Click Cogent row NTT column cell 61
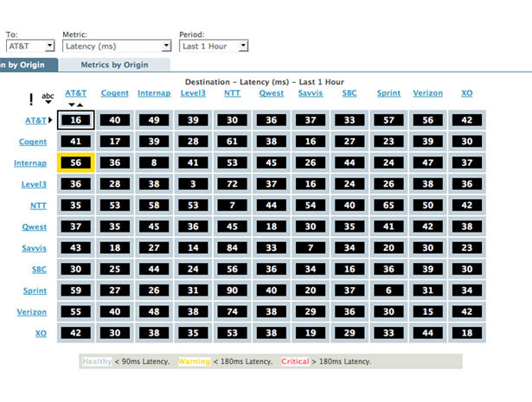This screenshot has height=402, width=532. [x=233, y=141]
